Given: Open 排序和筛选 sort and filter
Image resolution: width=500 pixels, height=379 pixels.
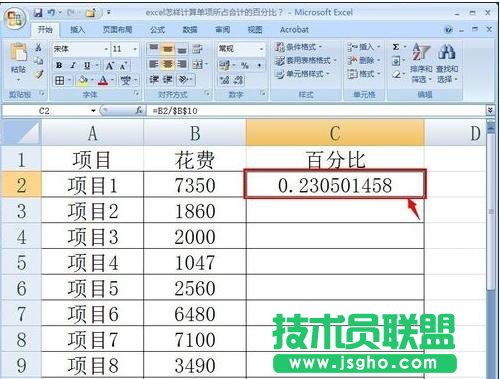Looking at the screenshot, I should [421, 63].
